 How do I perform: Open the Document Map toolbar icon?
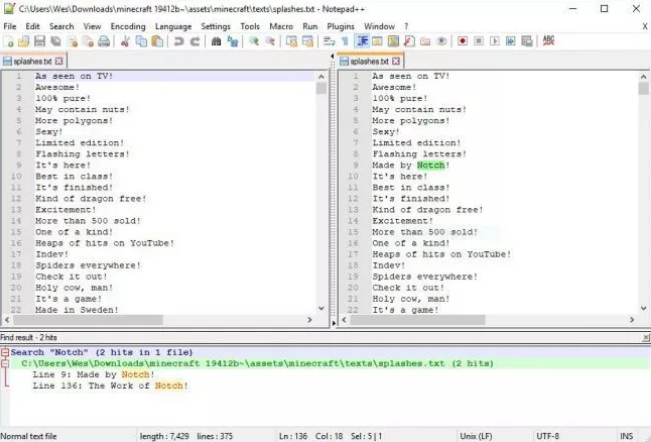393,41
